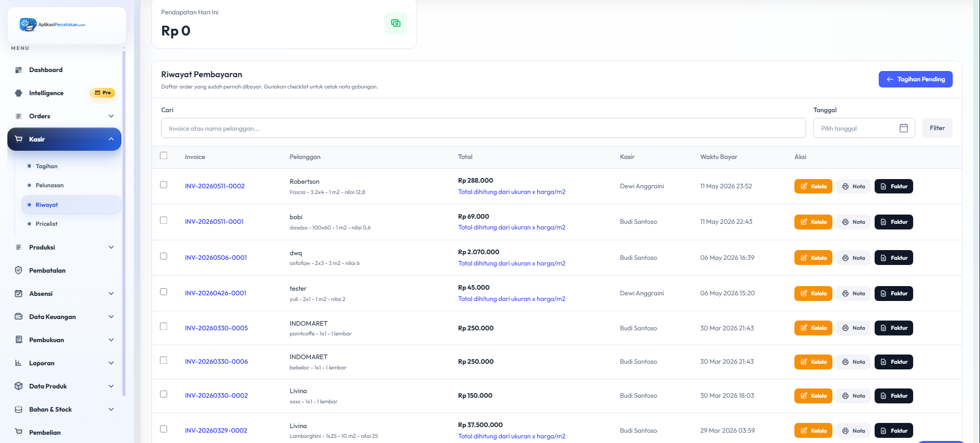Screen dimensions: 980x443
Task: Click the Pembatalan shield icon
Action: tap(19, 271)
